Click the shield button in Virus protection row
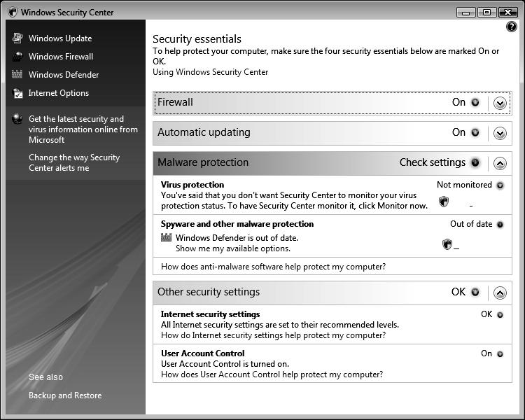The width and height of the screenshot is (525, 420). pos(444,202)
